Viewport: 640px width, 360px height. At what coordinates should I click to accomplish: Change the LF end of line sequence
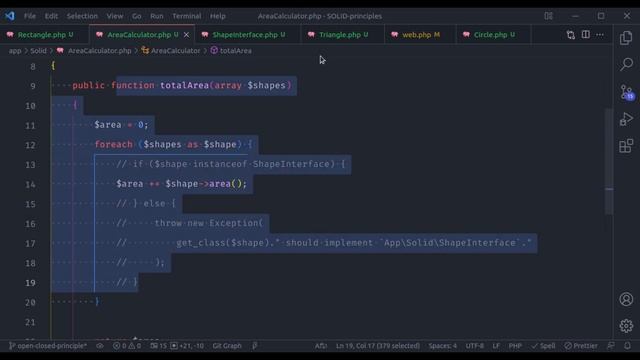pyautogui.click(x=496, y=346)
